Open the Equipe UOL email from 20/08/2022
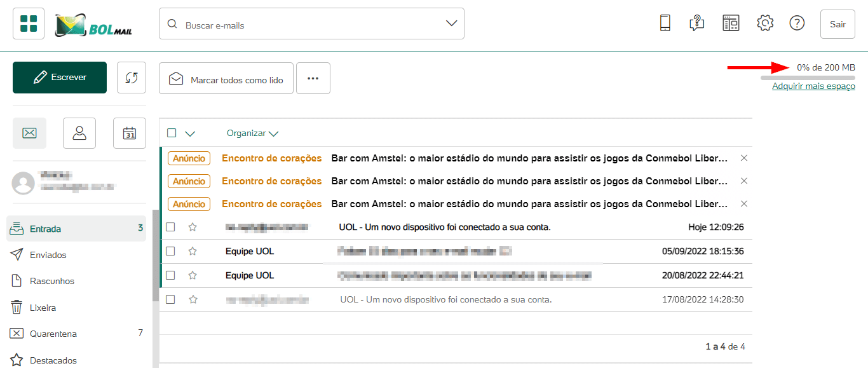 (456, 275)
